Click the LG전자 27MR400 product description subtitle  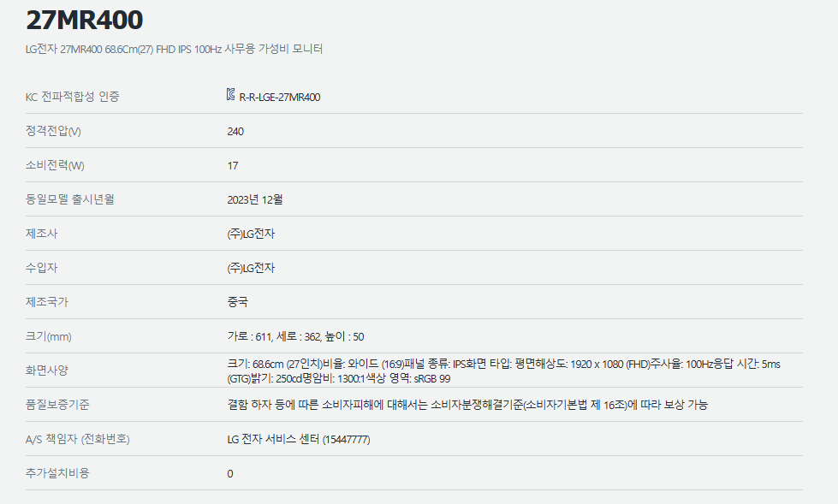point(174,50)
